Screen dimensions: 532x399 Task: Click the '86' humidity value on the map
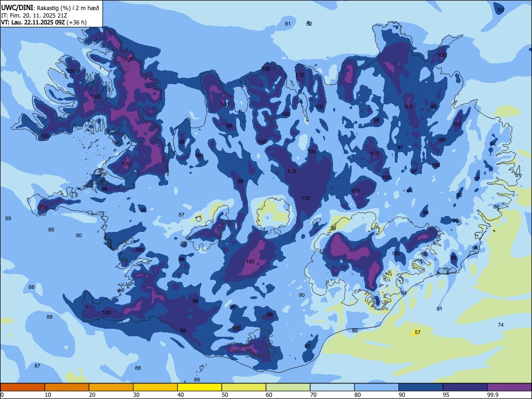point(496,206)
